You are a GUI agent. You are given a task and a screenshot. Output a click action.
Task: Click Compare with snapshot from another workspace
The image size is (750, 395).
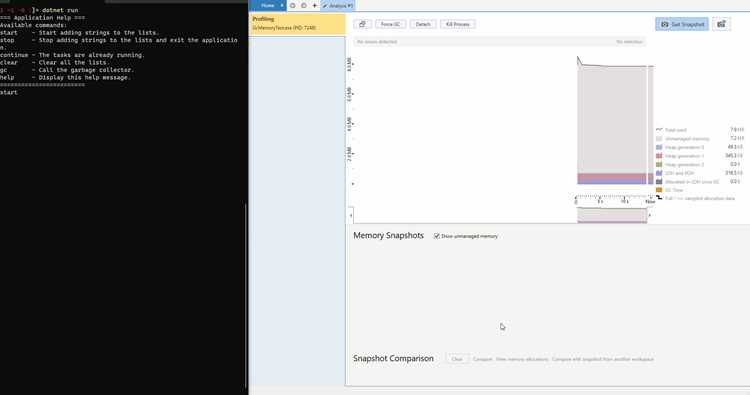[603, 359]
